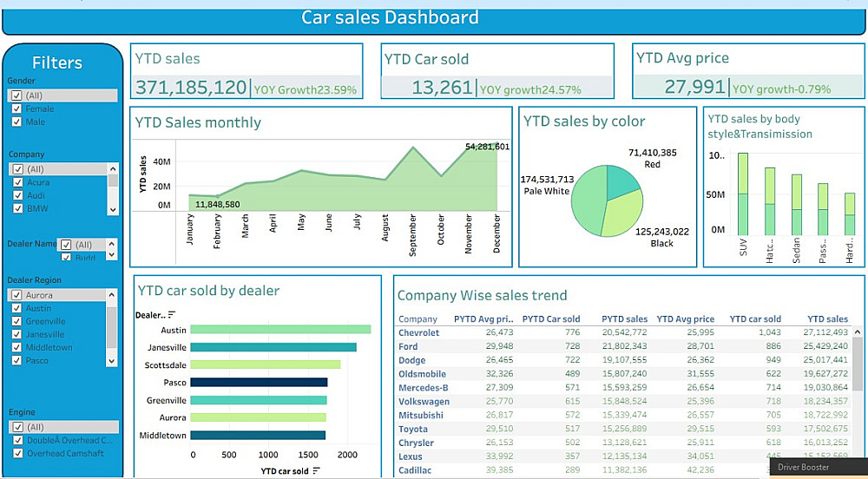Click the Red slice of the pie chart
Image resolution: width=868 pixels, height=479 pixels.
pyautogui.click(x=623, y=180)
